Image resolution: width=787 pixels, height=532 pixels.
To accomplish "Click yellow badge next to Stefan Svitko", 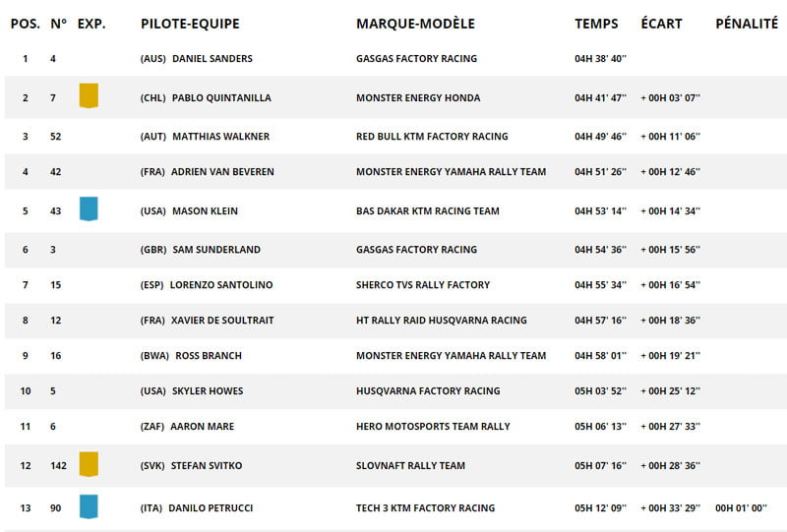I will tap(89, 464).
